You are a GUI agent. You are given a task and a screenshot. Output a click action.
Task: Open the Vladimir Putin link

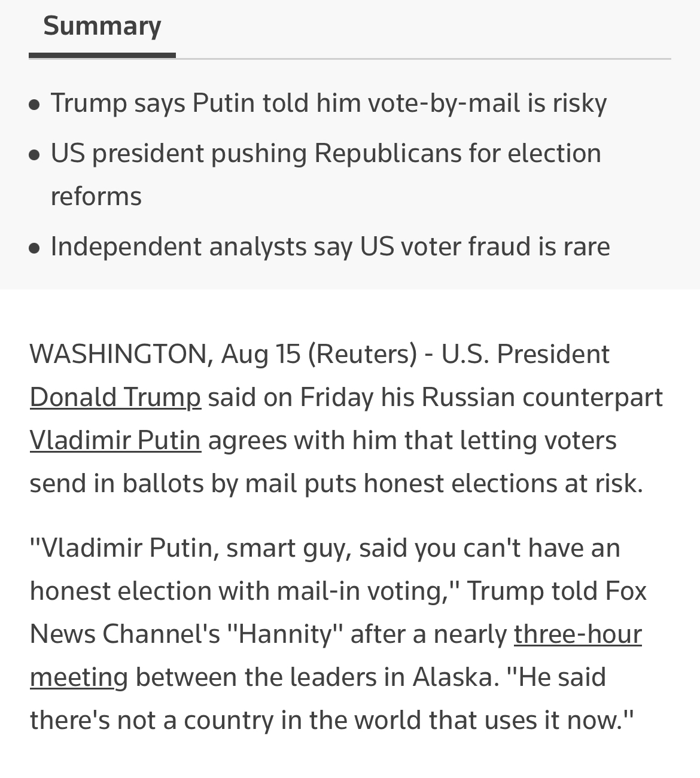click(x=115, y=440)
